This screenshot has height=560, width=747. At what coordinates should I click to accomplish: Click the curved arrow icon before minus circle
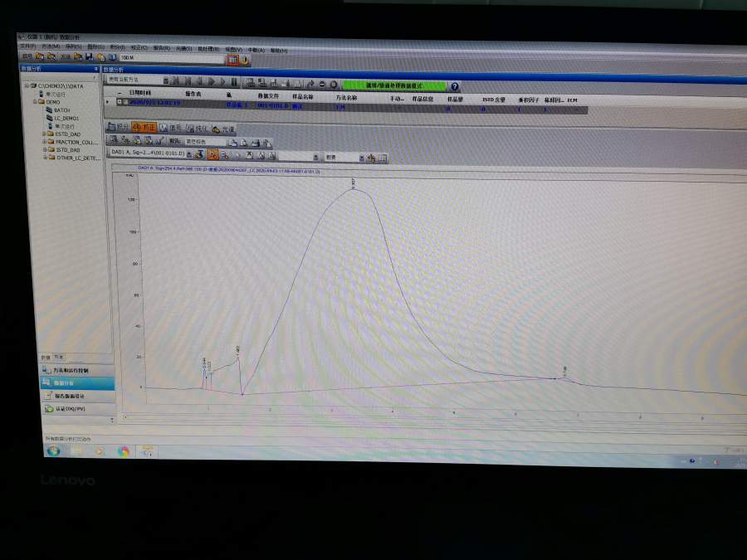point(310,84)
